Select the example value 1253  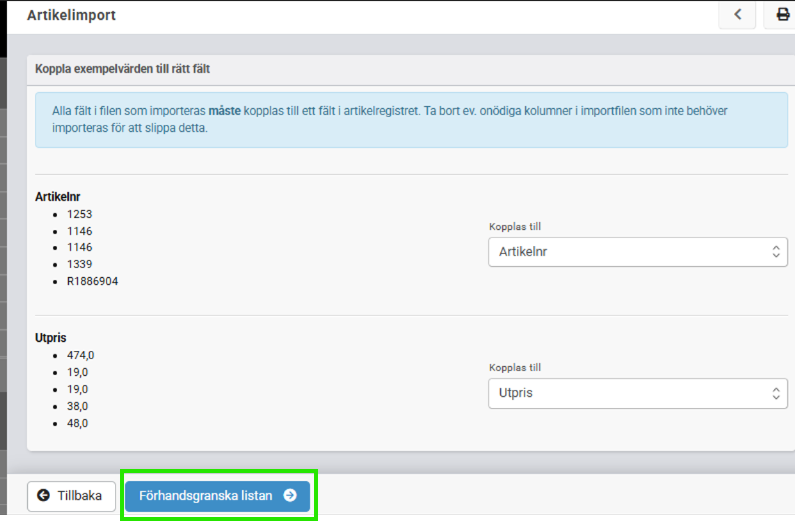click(x=80, y=214)
